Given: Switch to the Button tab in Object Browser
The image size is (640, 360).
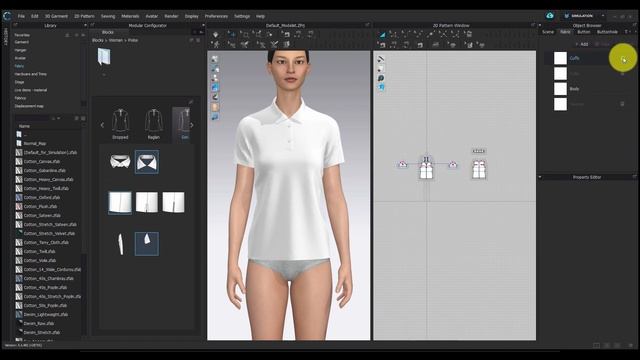Looking at the screenshot, I should click(x=584, y=32).
